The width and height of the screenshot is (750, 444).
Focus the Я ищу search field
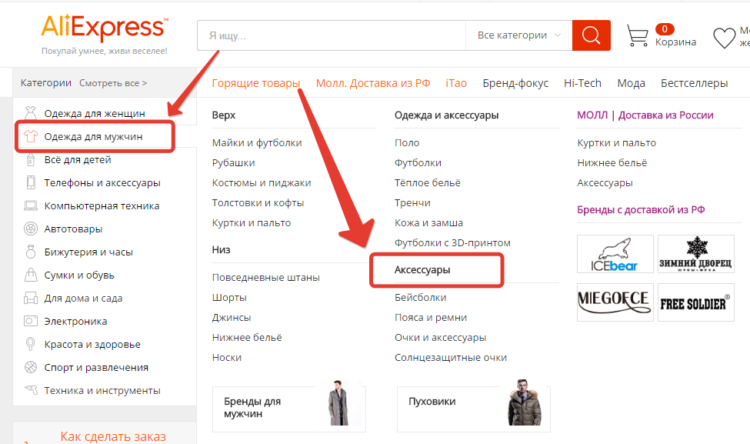[331, 35]
